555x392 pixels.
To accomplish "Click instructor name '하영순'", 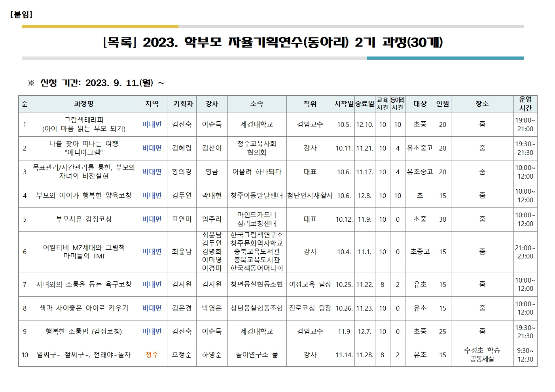I will (x=212, y=355).
